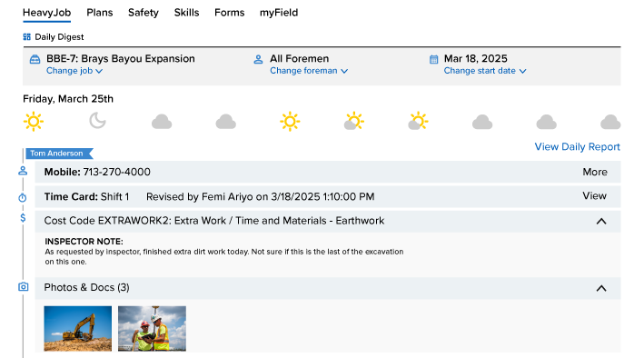Click the moon weather icon

[98, 121]
